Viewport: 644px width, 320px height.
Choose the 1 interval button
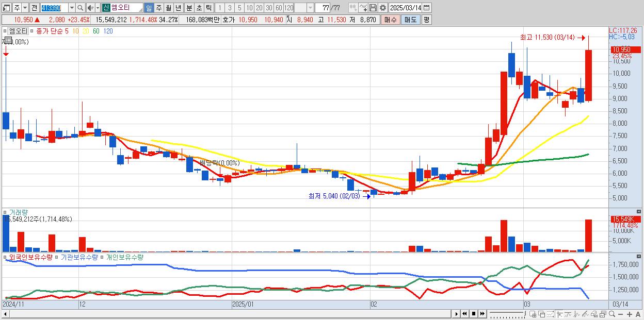pyautogui.click(x=220, y=8)
